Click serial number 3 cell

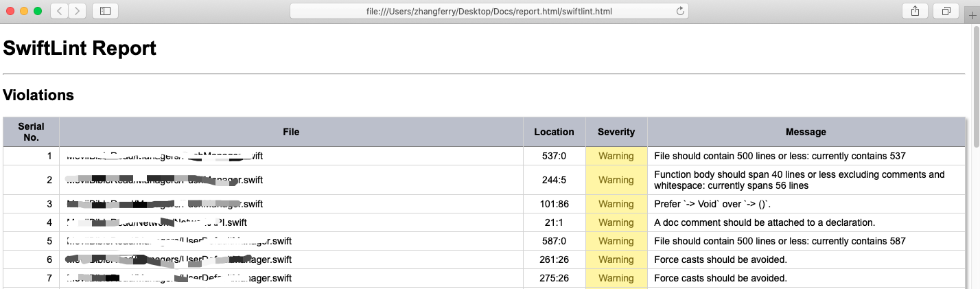pos(32,204)
